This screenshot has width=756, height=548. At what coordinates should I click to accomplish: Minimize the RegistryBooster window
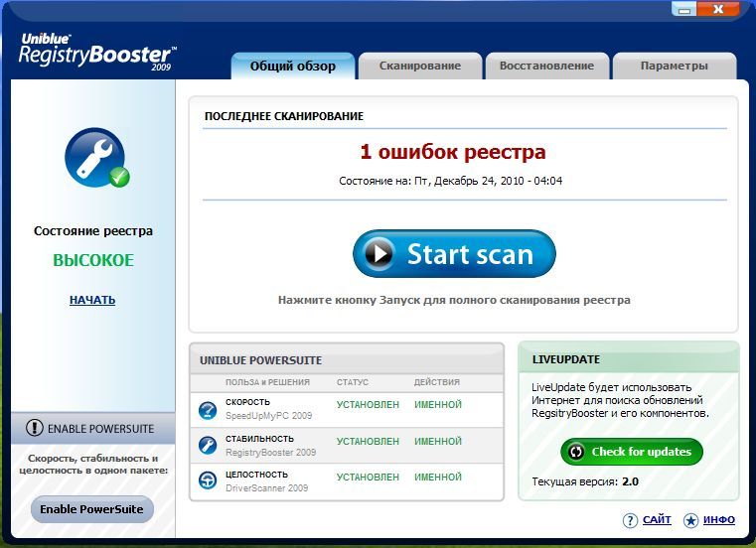(684, 9)
